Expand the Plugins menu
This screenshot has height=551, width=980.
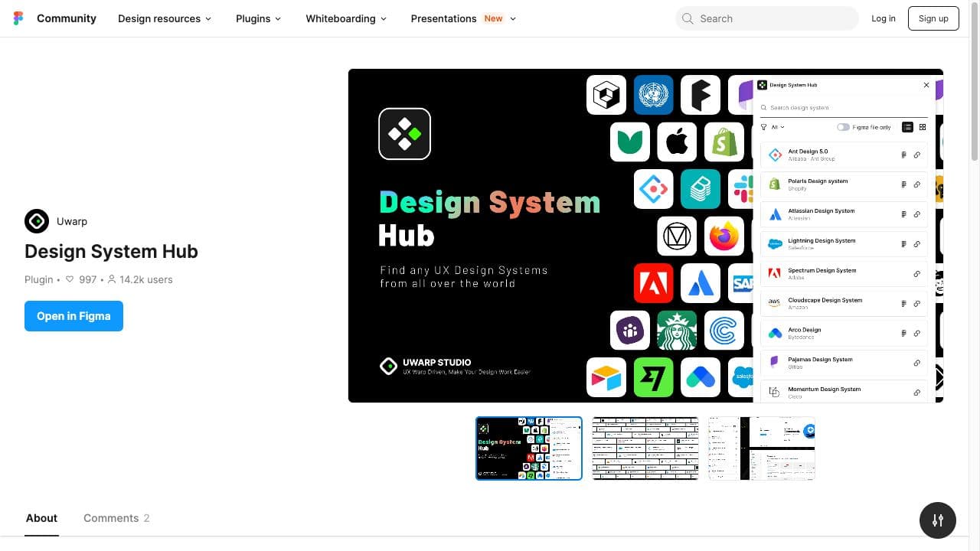pyautogui.click(x=258, y=18)
